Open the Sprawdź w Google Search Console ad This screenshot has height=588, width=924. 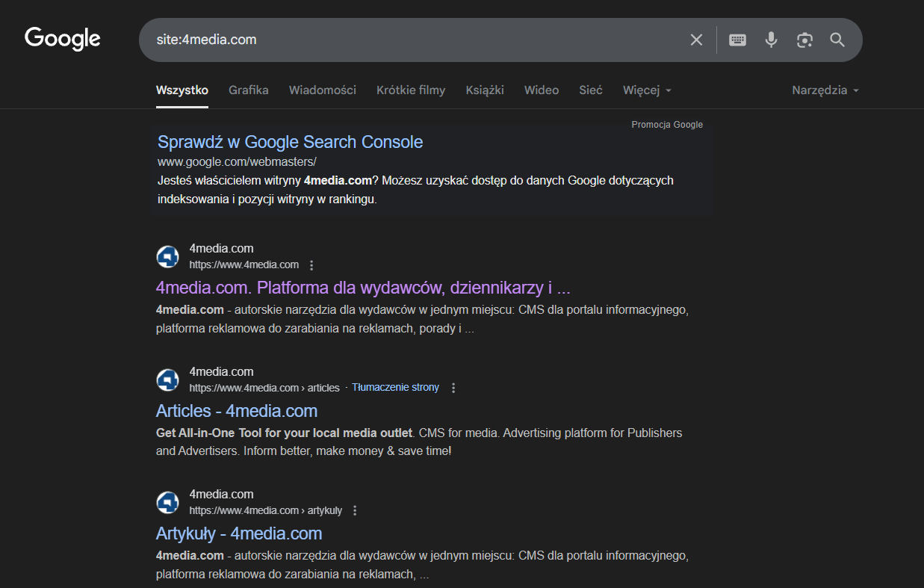(x=290, y=141)
